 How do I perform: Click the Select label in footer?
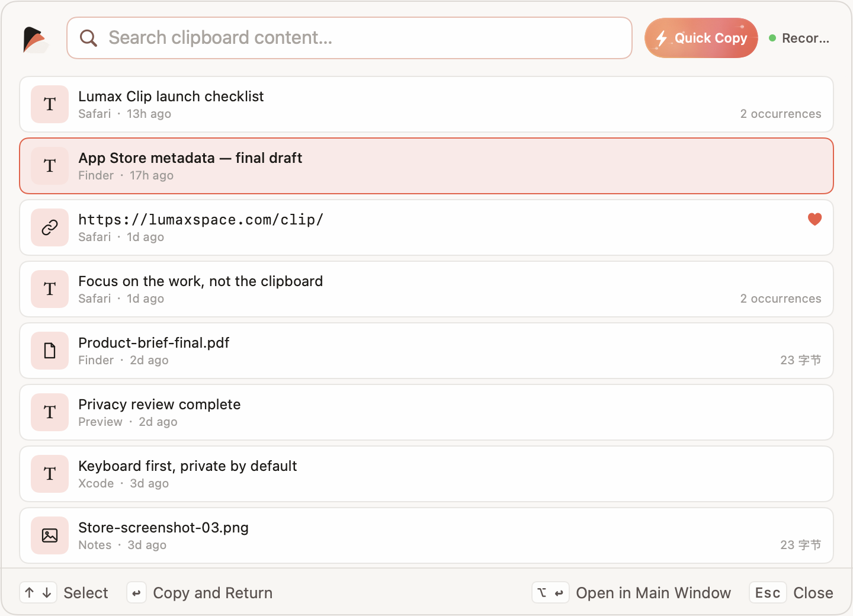coord(86,593)
